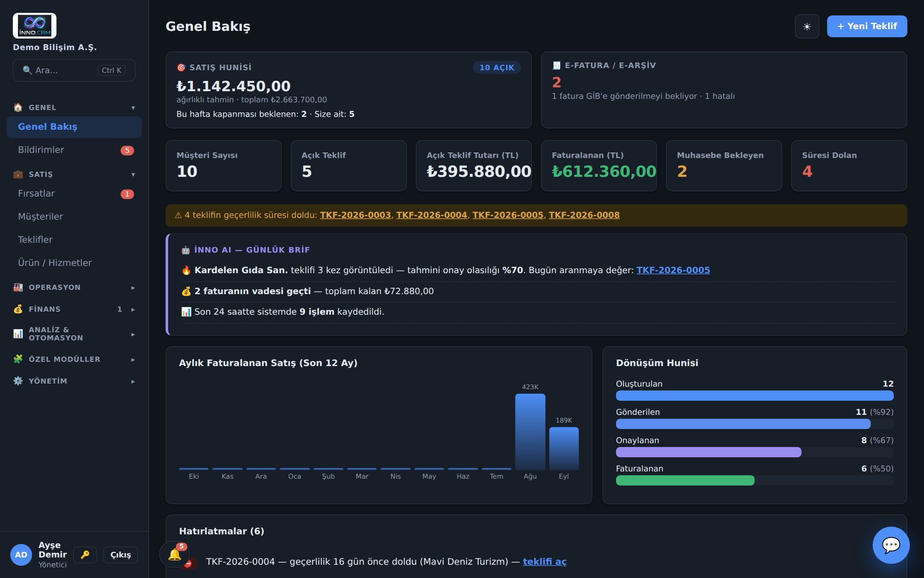
Task: Click the Finans money bag icon
Action: 18,309
